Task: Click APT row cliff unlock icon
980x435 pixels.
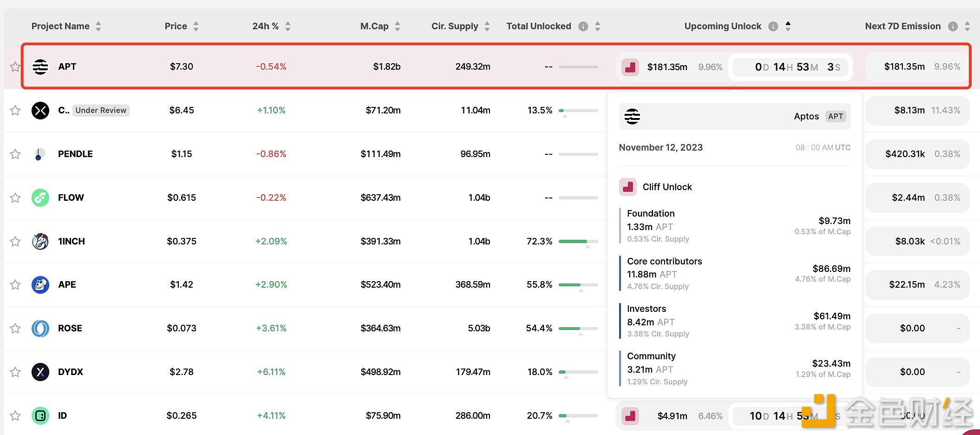Action: (x=630, y=67)
